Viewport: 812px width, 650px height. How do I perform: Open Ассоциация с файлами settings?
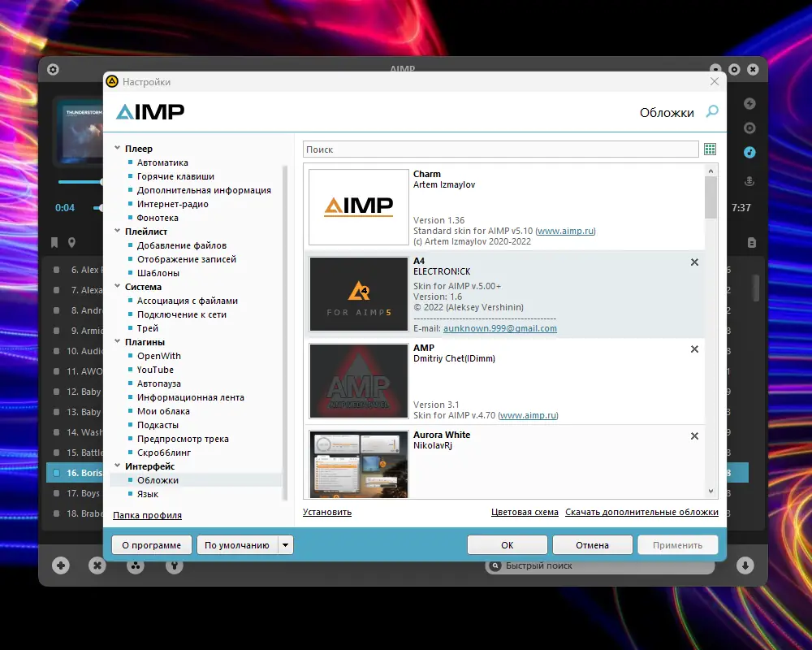pyautogui.click(x=188, y=301)
